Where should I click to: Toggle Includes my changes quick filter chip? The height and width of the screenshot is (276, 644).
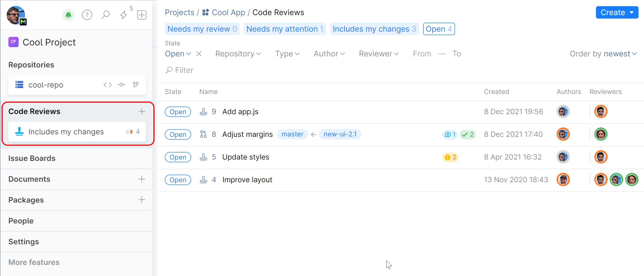click(374, 29)
